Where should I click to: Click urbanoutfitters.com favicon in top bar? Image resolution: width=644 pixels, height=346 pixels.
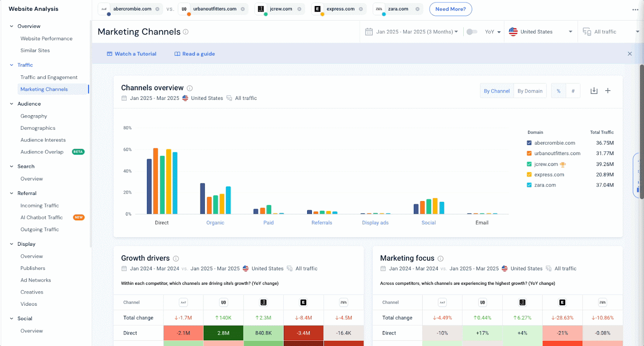tap(184, 9)
